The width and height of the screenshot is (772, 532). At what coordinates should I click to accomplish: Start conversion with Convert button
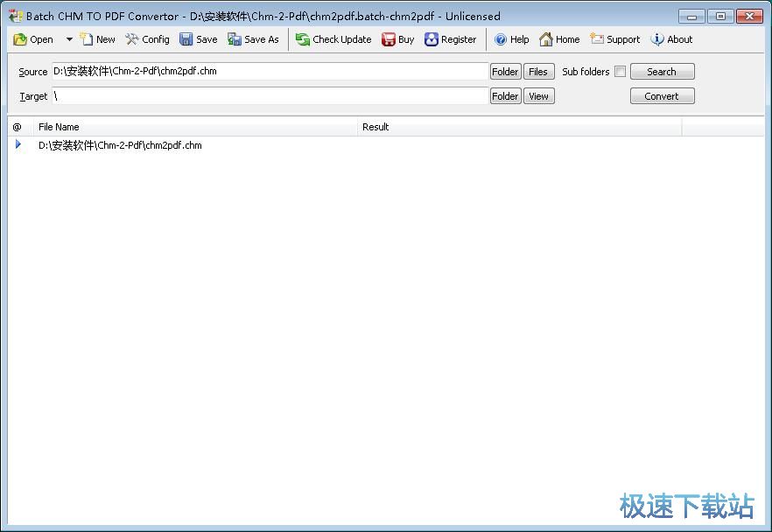pos(663,96)
